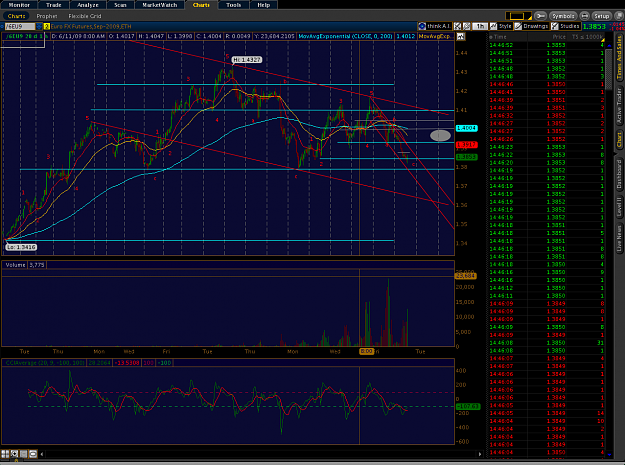Viewport: 625px width, 465px height.
Task: Open the Tools tab
Action: pos(233,5)
